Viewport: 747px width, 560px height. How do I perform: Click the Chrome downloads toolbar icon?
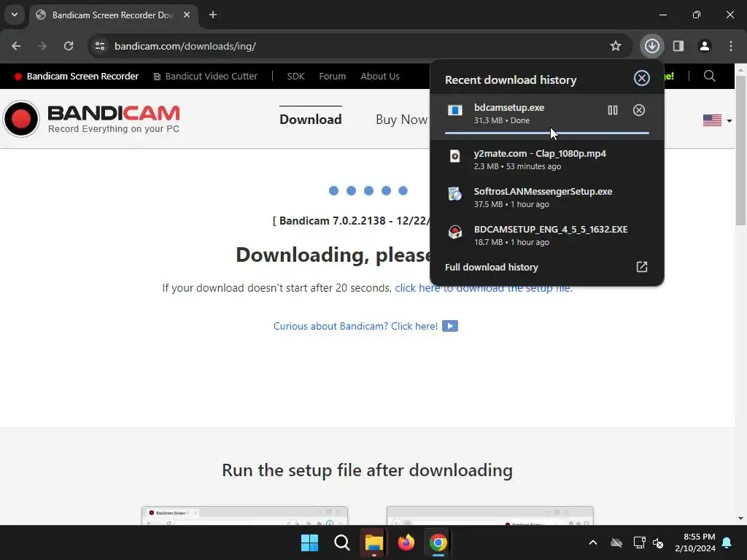[x=651, y=46]
